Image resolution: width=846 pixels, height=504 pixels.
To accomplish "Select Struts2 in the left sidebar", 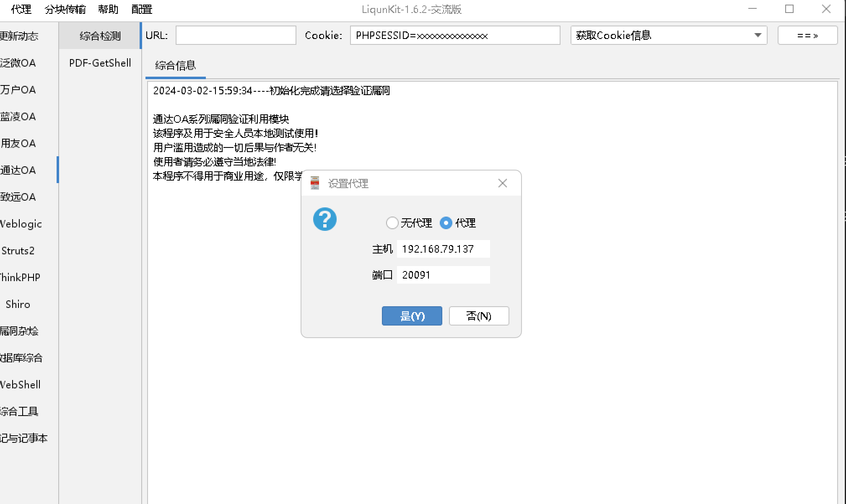I will [x=18, y=251].
